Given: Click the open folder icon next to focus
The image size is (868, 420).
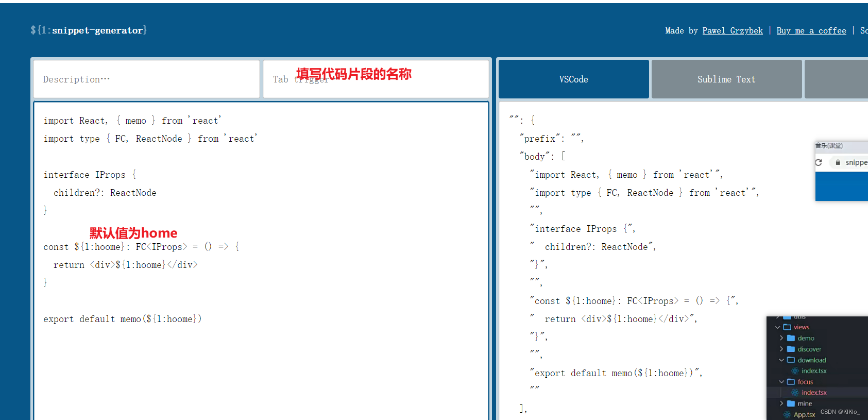Looking at the screenshot, I should pos(791,382).
